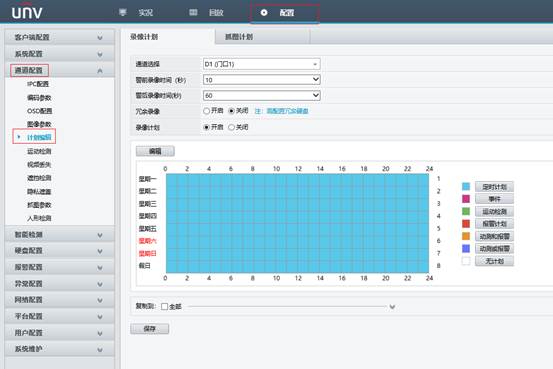Click the cyan 定时计划 color swatch
Screen dimensions: 553x369
(x=466, y=187)
